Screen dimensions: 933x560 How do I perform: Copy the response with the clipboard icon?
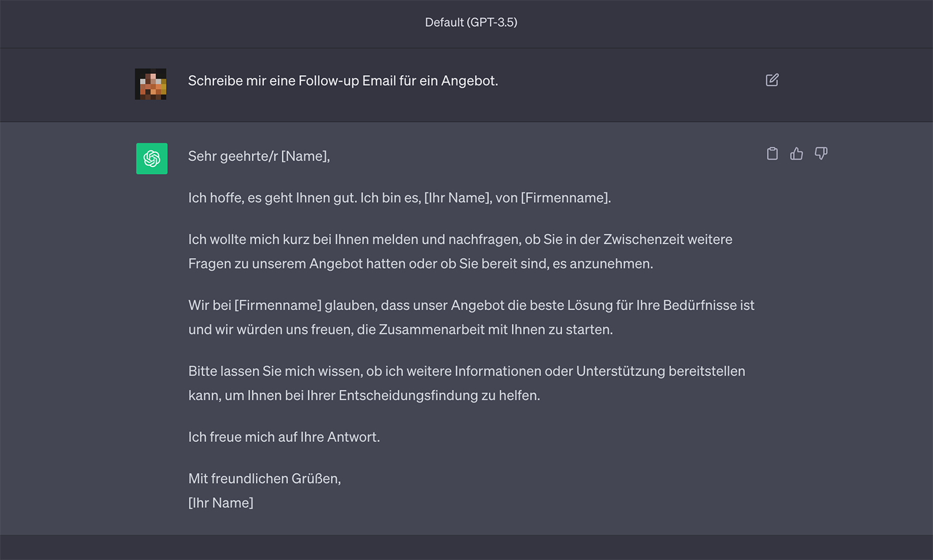[772, 154]
